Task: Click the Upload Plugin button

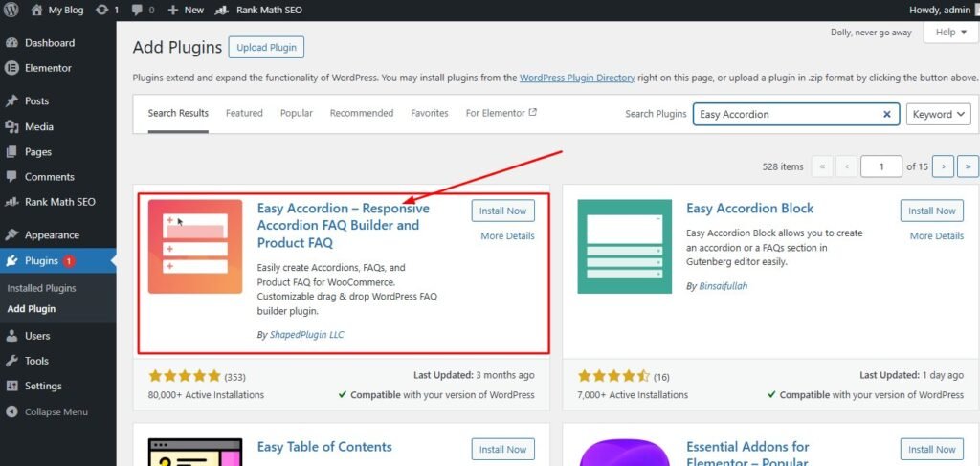Action: pyautogui.click(x=266, y=48)
